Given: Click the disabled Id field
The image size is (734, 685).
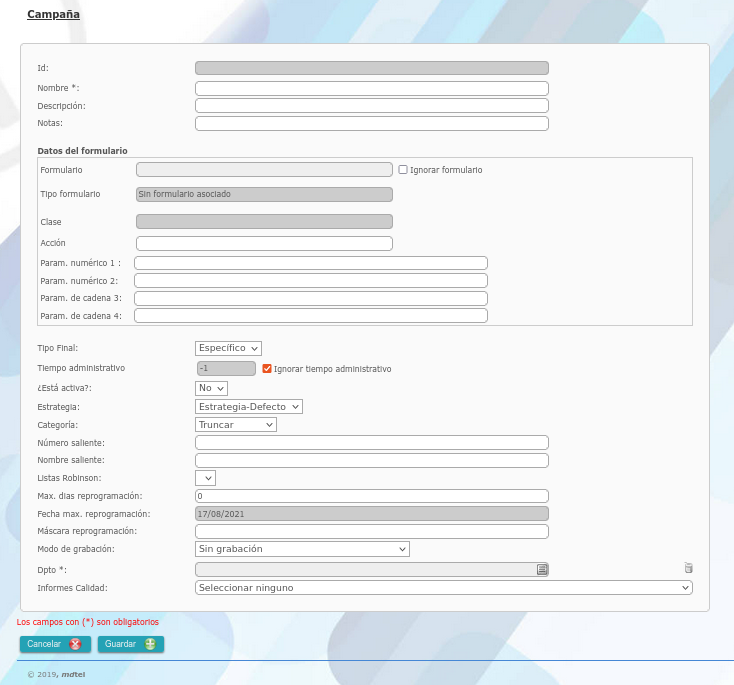Looking at the screenshot, I should (372, 68).
